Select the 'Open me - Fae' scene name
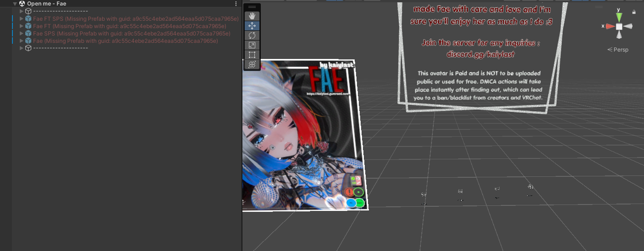Screen dimensions: 644x251 (46, 4)
